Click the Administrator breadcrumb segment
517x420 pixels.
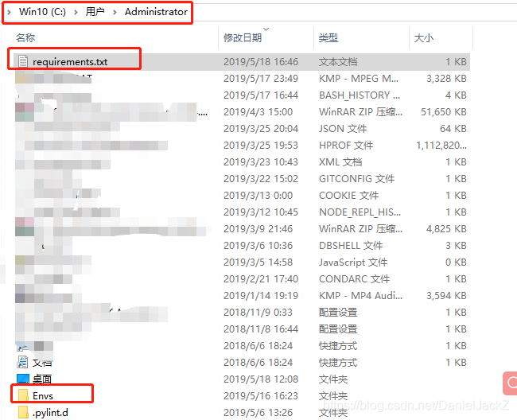tap(156, 12)
